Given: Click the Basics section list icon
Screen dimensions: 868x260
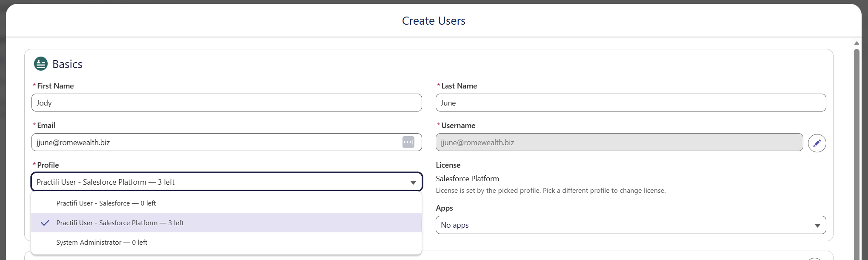Looking at the screenshot, I should (41, 64).
